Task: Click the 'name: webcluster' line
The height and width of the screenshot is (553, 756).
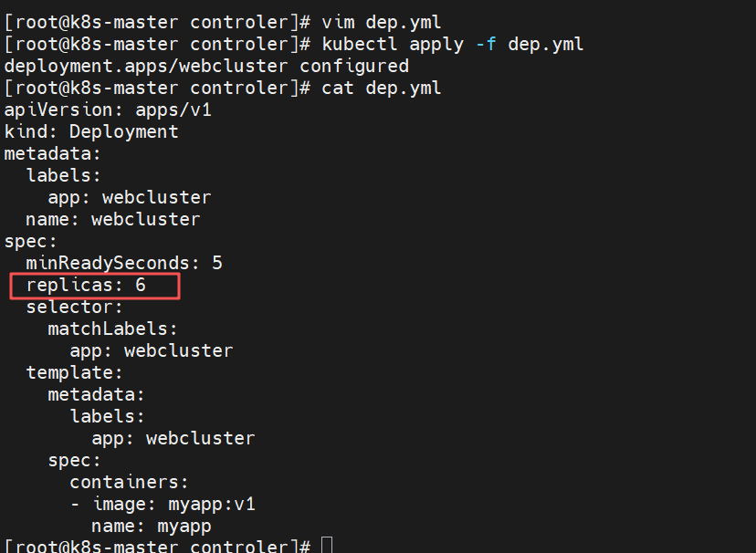Action: [113, 220]
